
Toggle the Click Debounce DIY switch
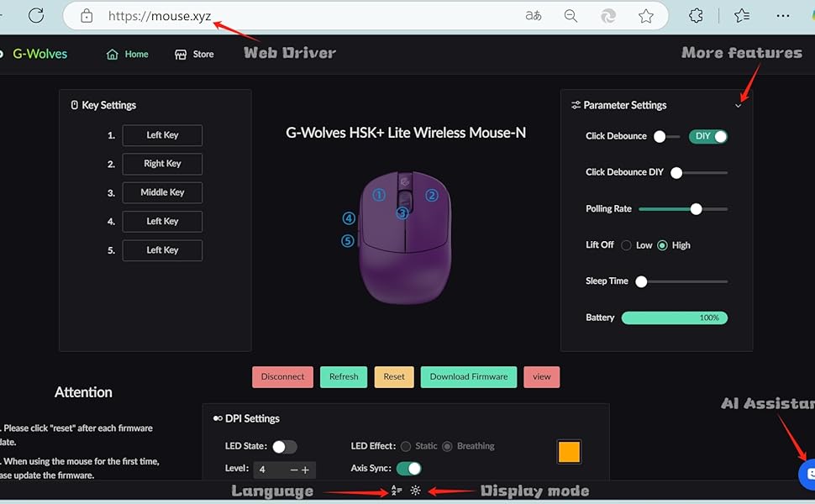[x=708, y=136]
